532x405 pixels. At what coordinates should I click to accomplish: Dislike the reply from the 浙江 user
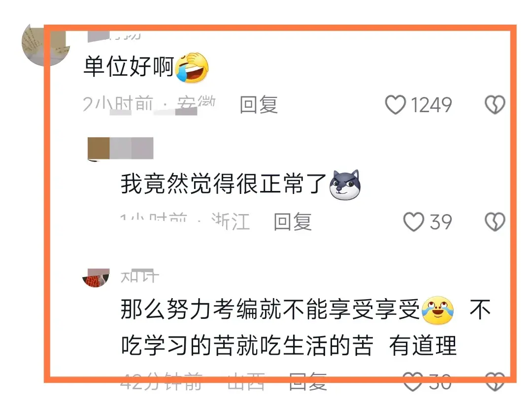point(495,222)
